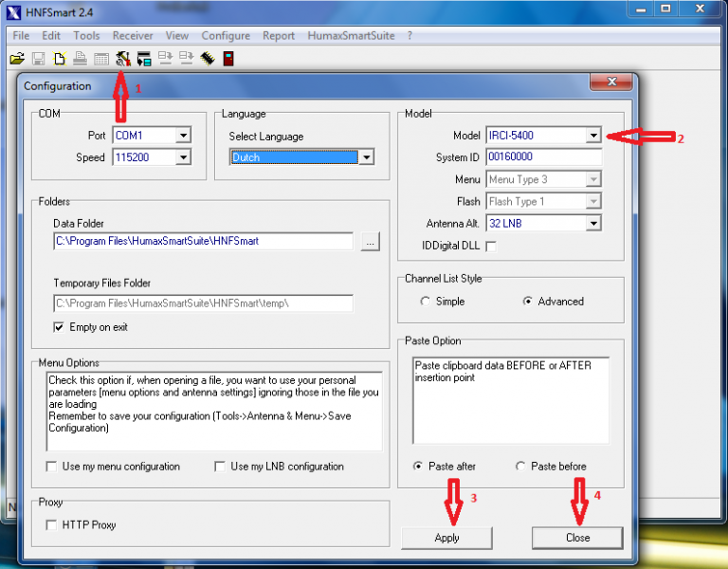This screenshot has width=728, height=569.
Task: Enable Use my LNB configuration
Action: pyautogui.click(x=220, y=467)
